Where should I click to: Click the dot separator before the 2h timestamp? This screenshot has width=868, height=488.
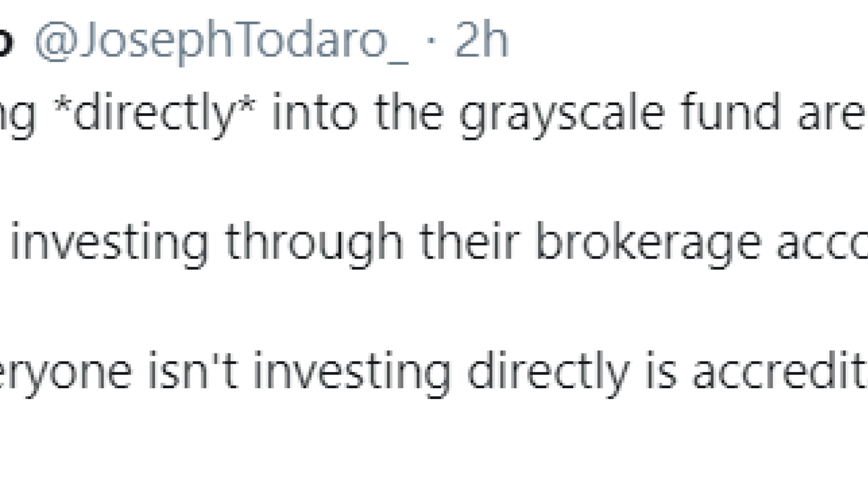coord(432,41)
